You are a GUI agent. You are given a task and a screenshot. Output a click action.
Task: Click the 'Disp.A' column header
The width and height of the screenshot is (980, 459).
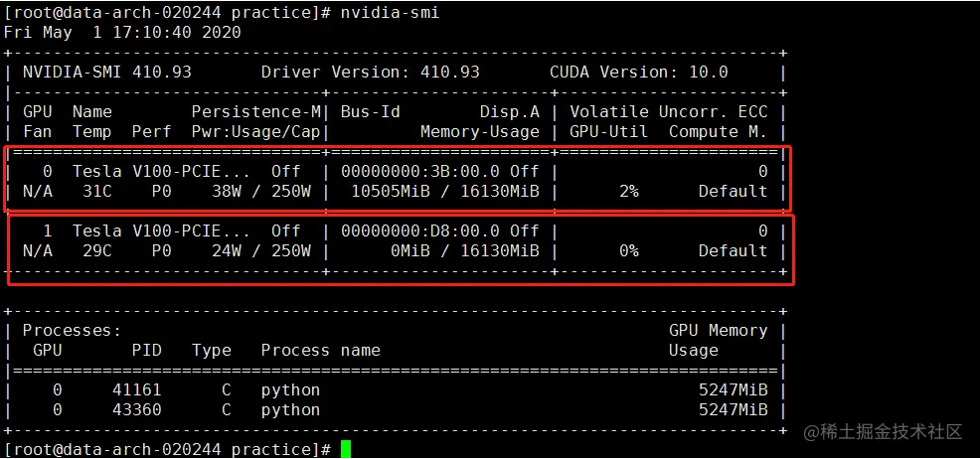click(x=509, y=112)
